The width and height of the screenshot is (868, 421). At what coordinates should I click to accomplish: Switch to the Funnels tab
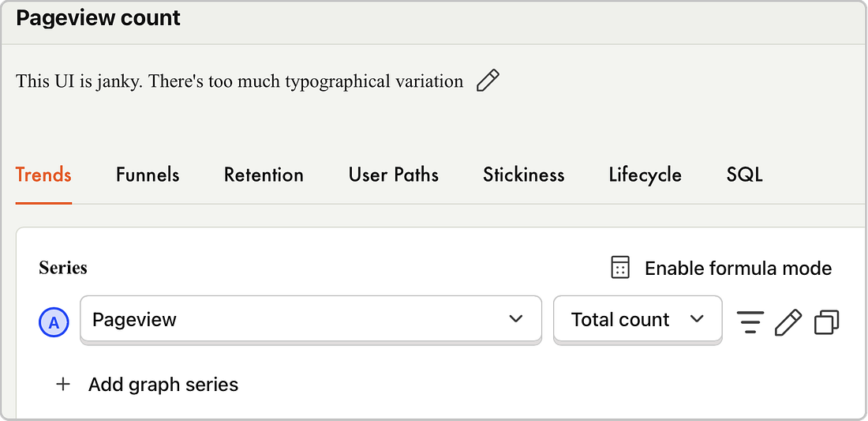tap(148, 175)
